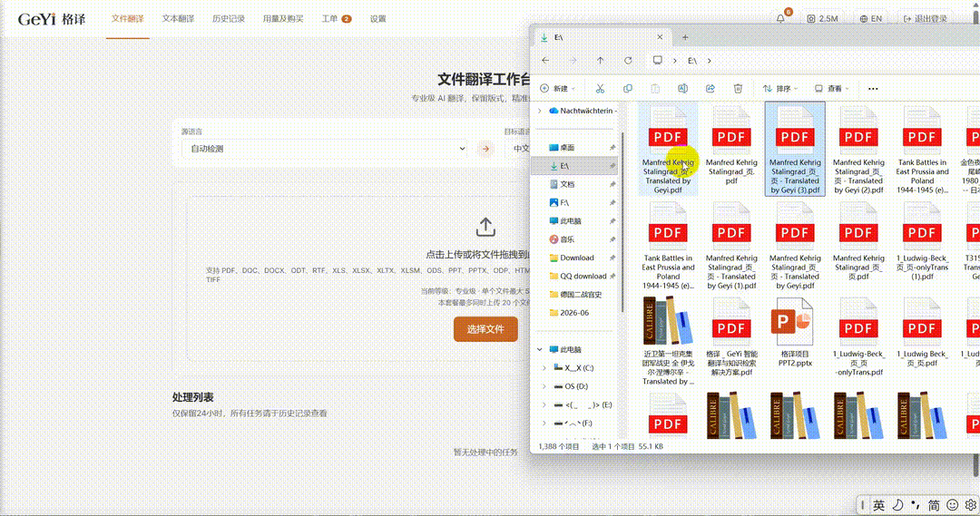The height and width of the screenshot is (516, 980).
Task: Switch to 文件翻译 tab
Action: 128,19
